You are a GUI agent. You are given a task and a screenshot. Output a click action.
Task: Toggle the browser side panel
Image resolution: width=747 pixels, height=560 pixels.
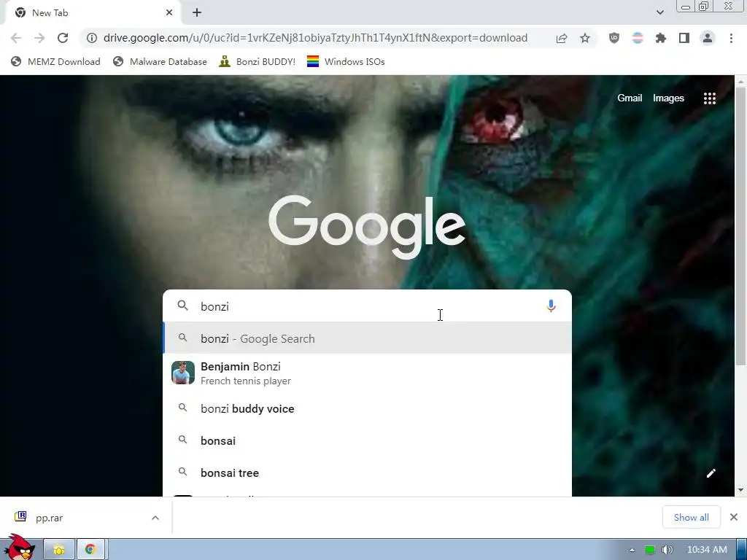[x=684, y=38]
